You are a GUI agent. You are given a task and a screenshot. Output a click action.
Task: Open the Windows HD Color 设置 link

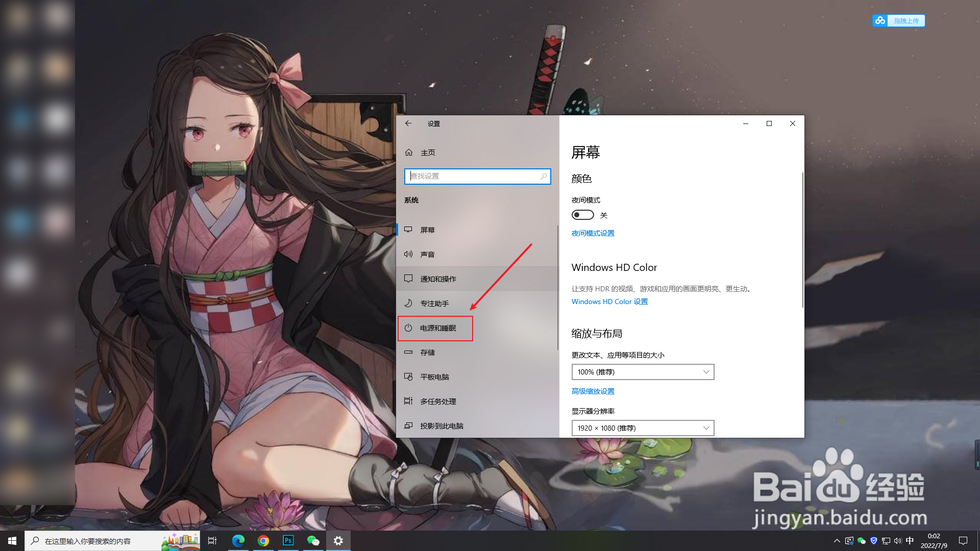(609, 302)
